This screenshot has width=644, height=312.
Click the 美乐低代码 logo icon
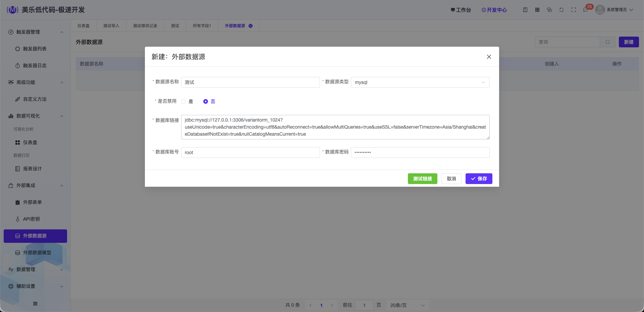(x=12, y=10)
